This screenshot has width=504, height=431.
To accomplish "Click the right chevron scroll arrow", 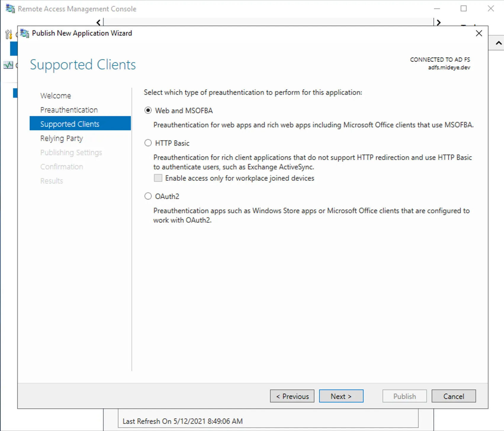I will (x=439, y=22).
